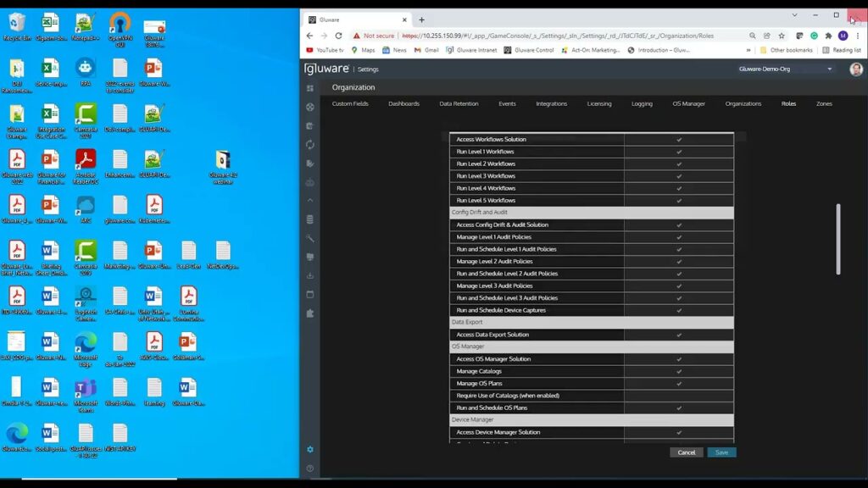Click the blue gear icon at sidebar bottom
The image size is (868, 488).
click(310, 450)
